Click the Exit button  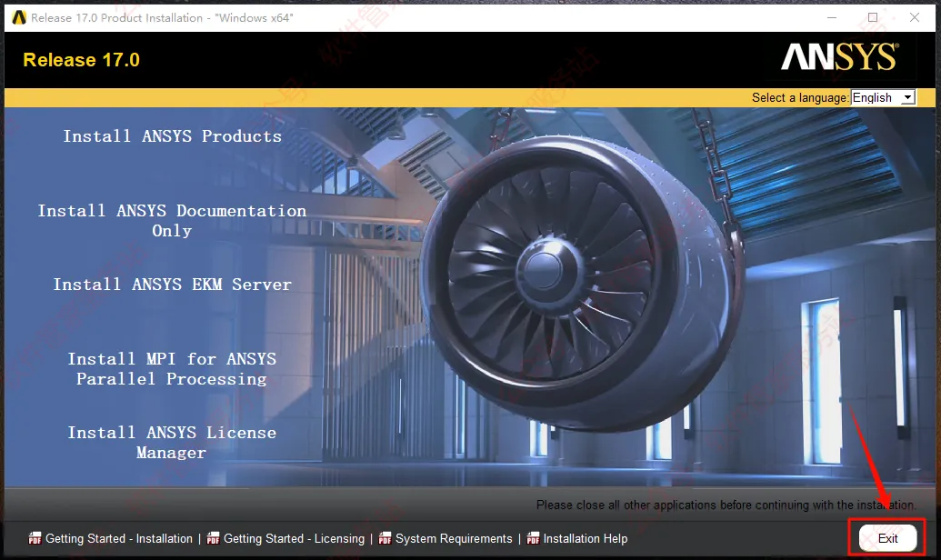(887, 538)
